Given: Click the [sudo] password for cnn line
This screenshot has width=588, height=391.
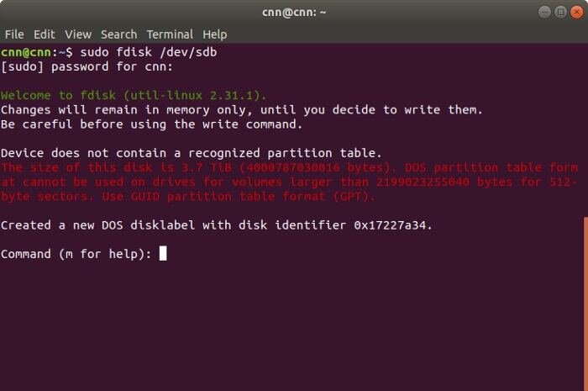Looking at the screenshot, I should (x=87, y=66).
